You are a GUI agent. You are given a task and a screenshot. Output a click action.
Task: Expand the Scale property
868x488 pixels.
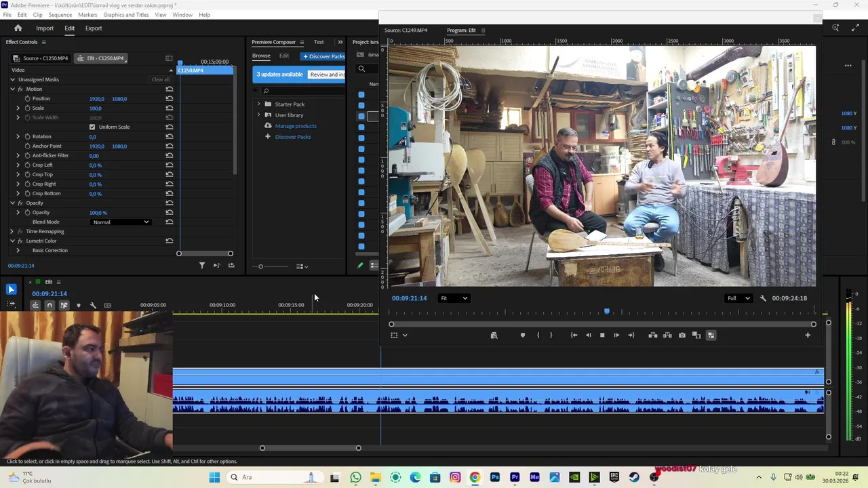(18, 108)
